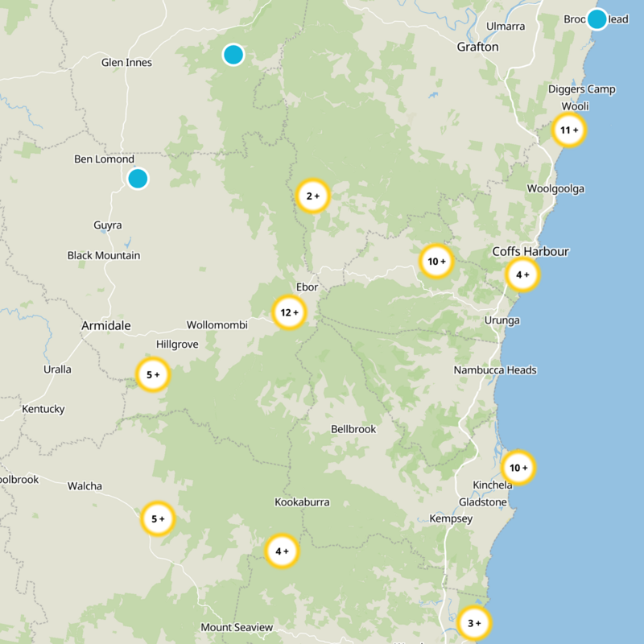
Task: Click the Bellbrook label
Action: coord(353,429)
